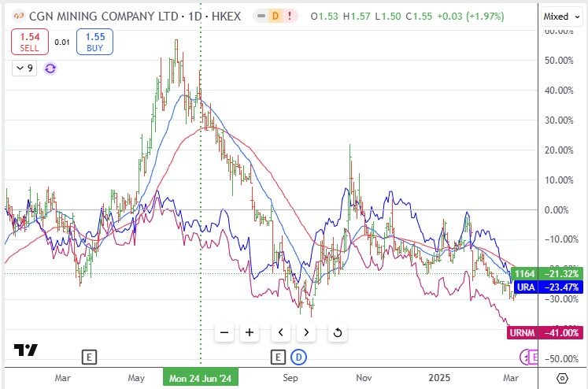Open the purple earnings marker near Mar 2025
Screen dimensions: 588x389
click(531, 358)
